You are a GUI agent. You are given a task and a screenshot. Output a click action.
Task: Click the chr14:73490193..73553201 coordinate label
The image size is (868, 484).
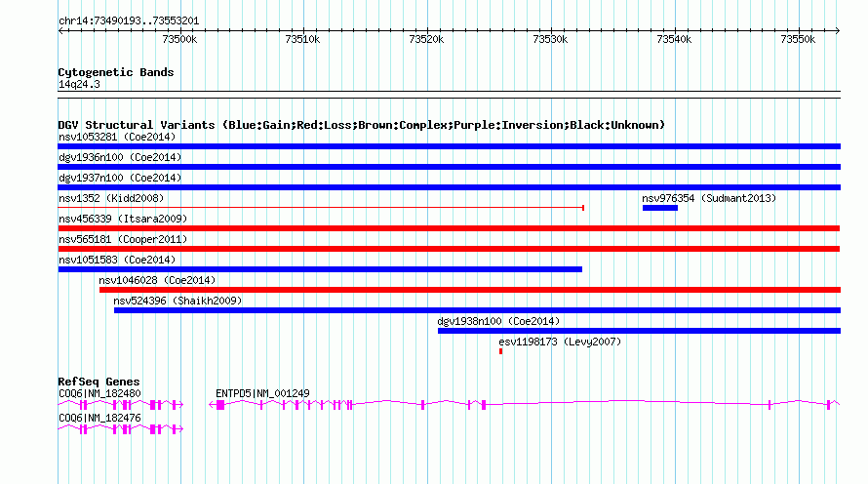[x=129, y=21]
